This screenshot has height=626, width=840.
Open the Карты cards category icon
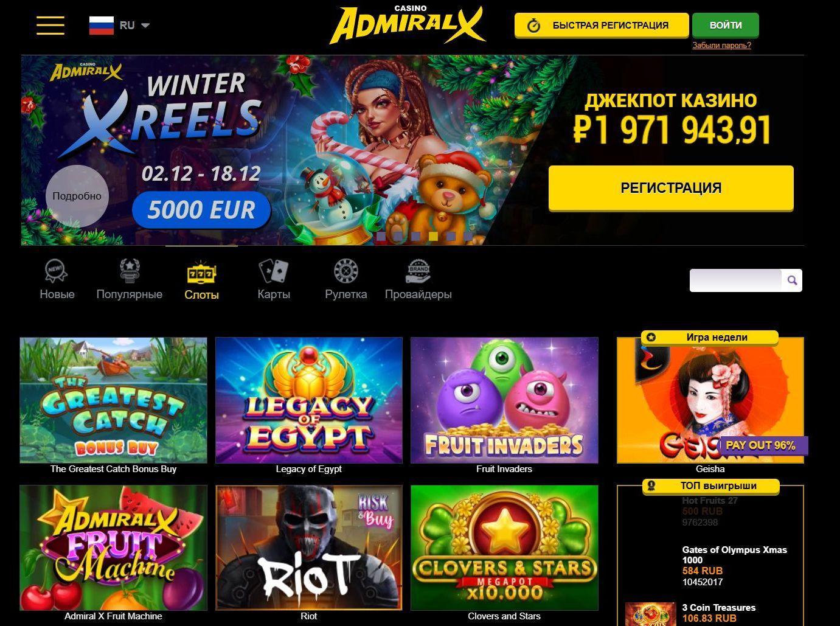pos(274,271)
